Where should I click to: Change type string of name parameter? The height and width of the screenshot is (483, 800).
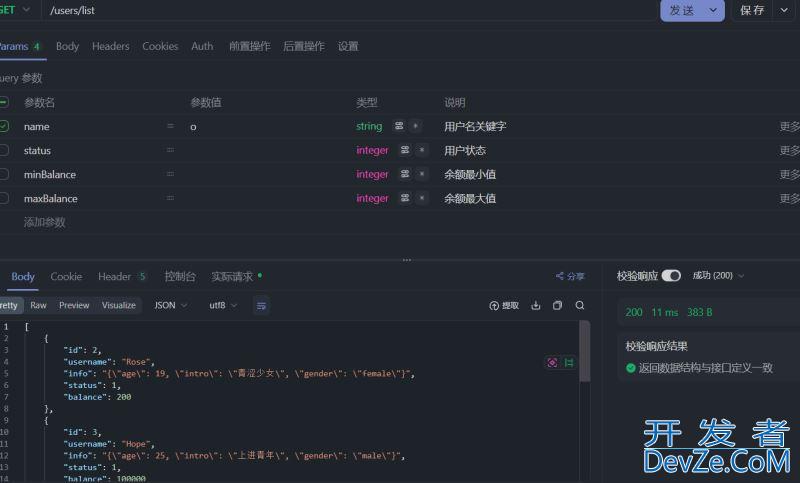pyautogui.click(x=369, y=126)
